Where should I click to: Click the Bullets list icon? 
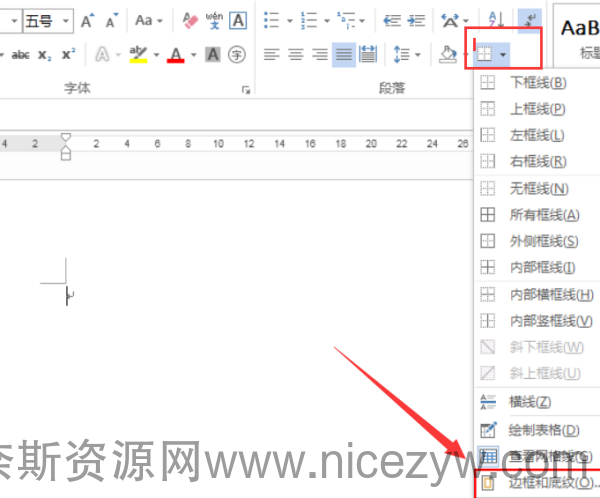click(271, 20)
